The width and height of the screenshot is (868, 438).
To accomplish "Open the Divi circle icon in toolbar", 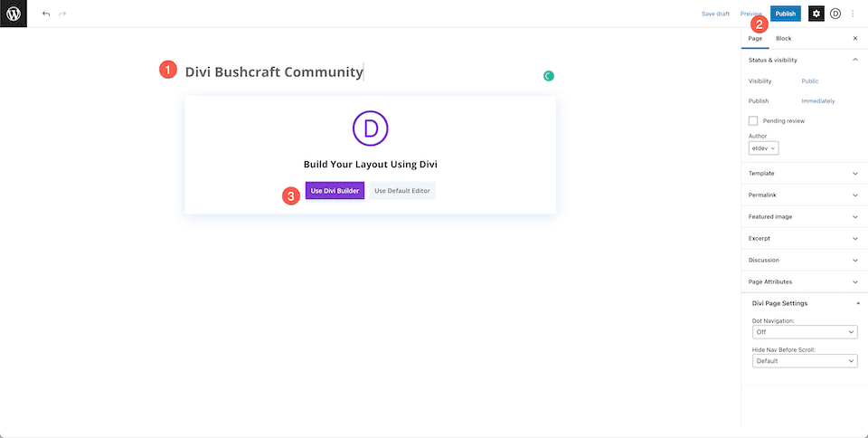I will 835,14.
